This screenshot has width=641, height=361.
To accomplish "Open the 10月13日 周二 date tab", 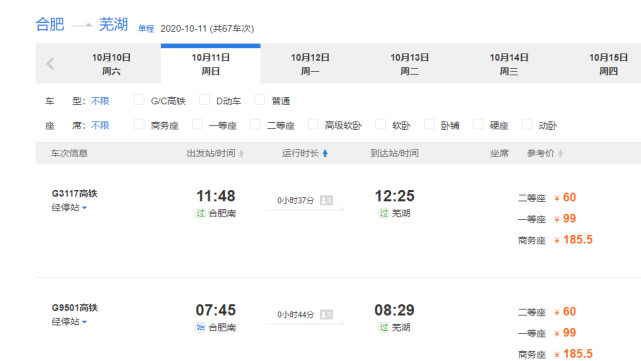I will click(x=409, y=64).
